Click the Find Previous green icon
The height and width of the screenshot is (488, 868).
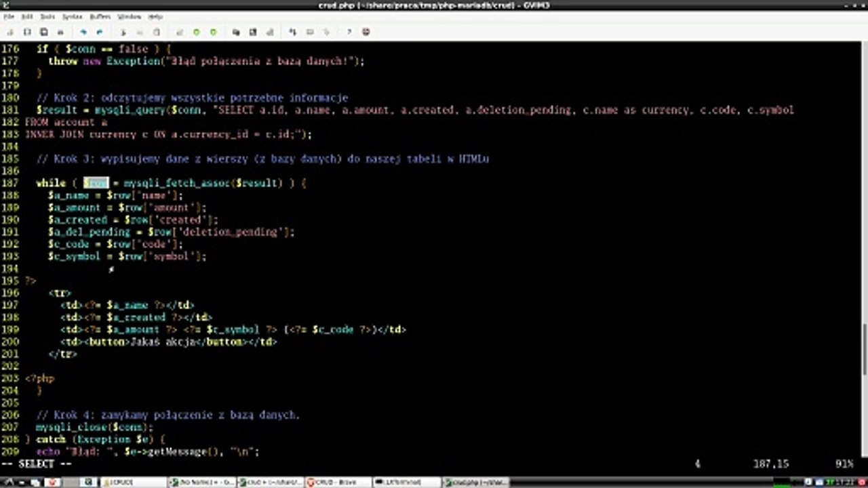coord(213,32)
